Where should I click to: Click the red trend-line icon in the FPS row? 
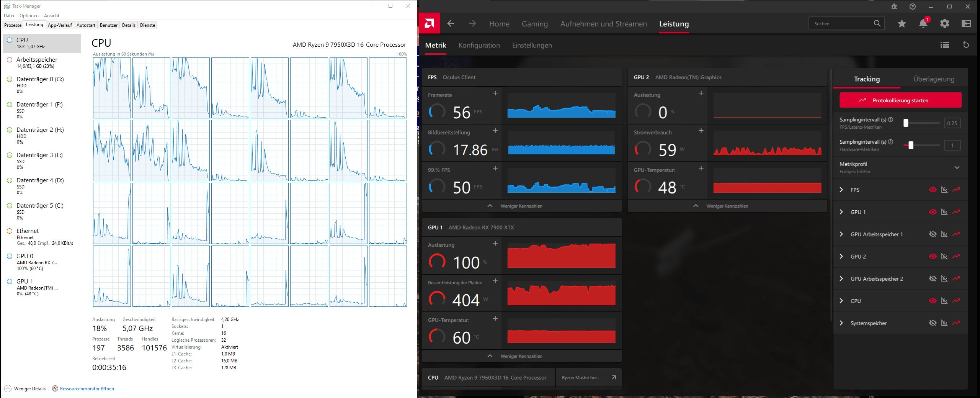(956, 190)
